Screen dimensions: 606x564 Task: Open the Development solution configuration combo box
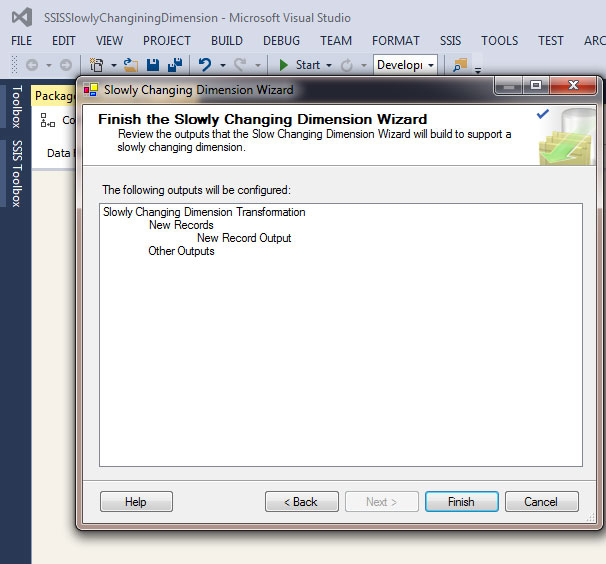click(x=405, y=65)
